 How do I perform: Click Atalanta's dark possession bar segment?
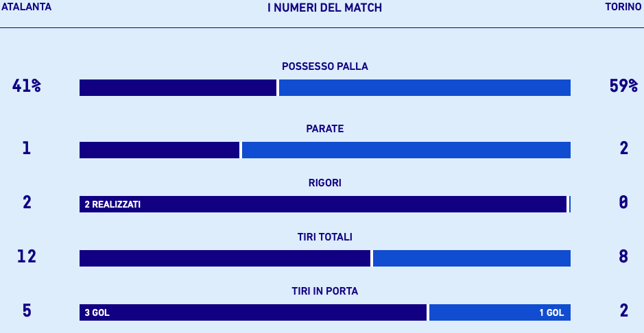(178, 88)
